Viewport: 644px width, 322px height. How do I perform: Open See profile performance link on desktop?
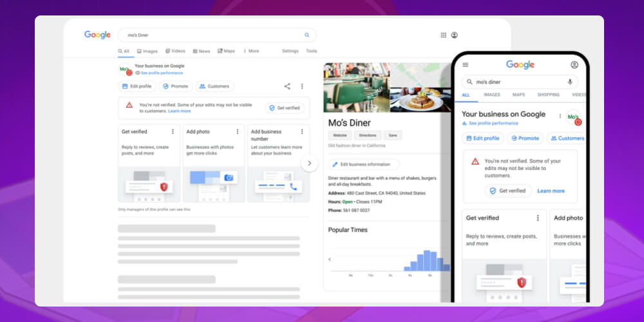pos(162,73)
